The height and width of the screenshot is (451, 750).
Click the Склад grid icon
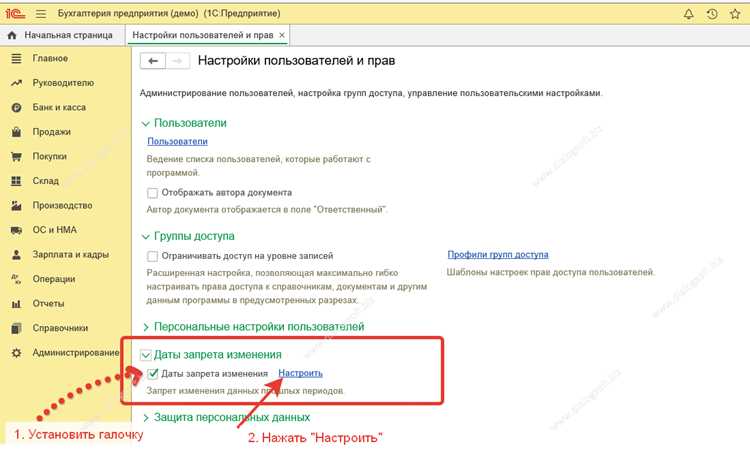16,181
